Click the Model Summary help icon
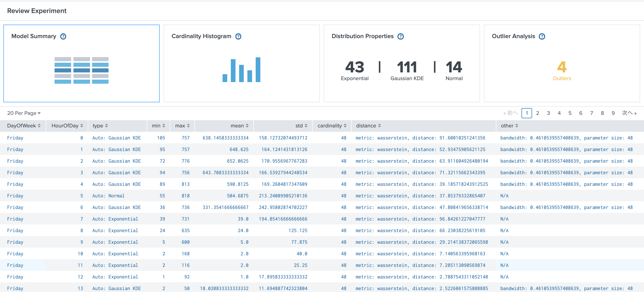The width and height of the screenshot is (644, 292). (63, 36)
